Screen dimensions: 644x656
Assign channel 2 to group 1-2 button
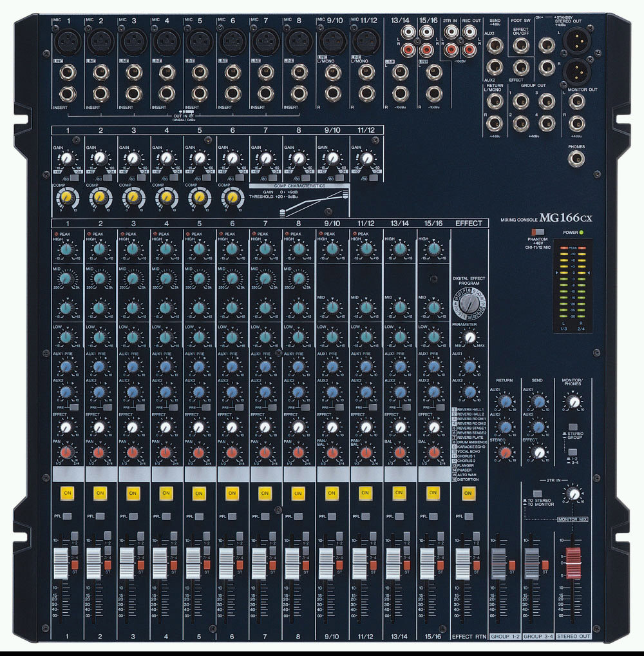tap(108, 536)
